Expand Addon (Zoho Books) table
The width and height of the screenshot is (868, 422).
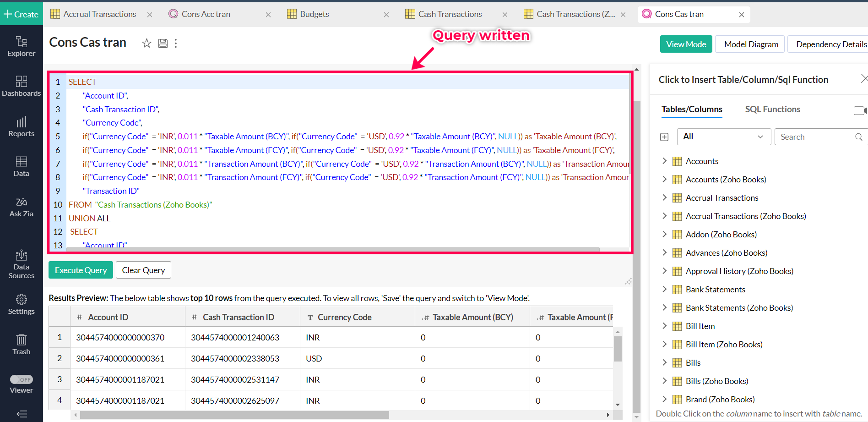tap(664, 234)
